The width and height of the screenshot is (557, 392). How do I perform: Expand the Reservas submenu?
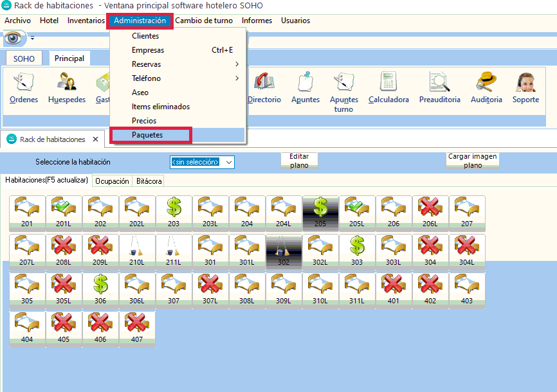click(177, 64)
